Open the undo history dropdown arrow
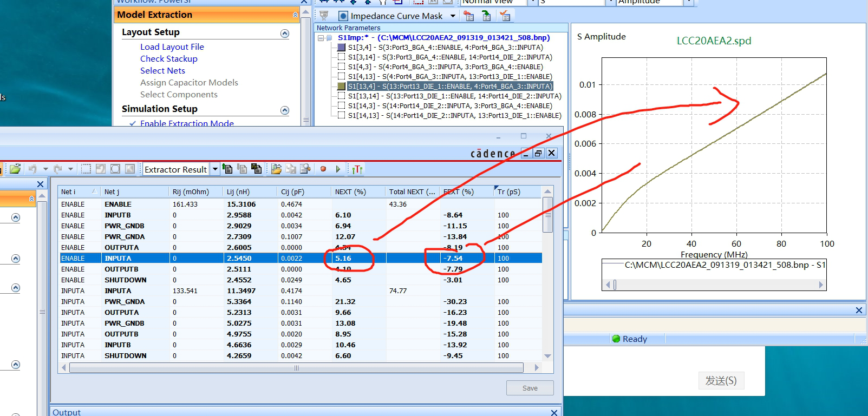Screen dimensions: 868x416 click(x=45, y=169)
